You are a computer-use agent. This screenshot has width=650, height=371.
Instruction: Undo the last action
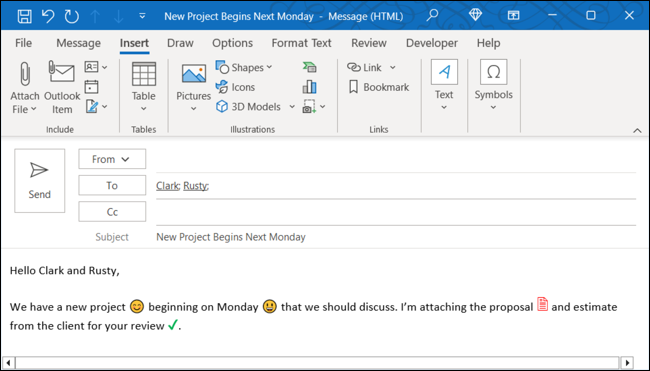(48, 16)
